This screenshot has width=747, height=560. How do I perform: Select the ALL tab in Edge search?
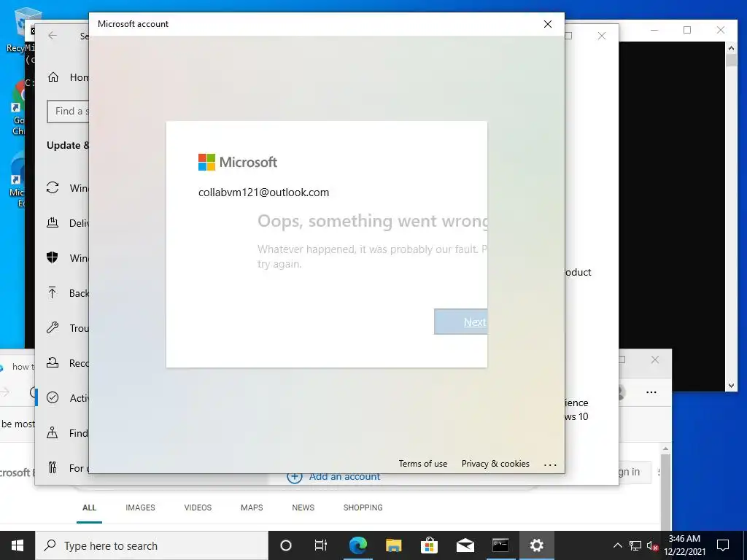(x=89, y=507)
